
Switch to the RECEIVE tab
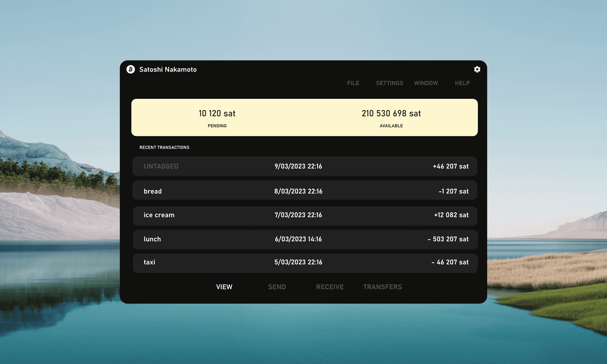pyautogui.click(x=330, y=287)
